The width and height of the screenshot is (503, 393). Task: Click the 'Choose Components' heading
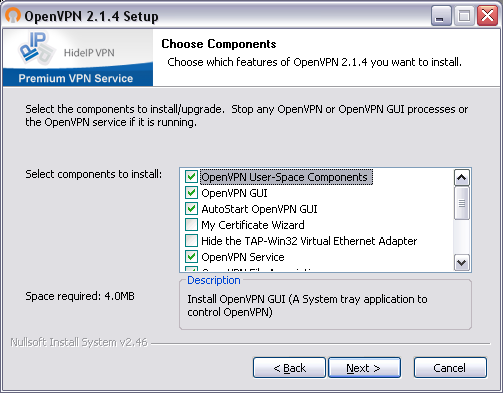click(x=219, y=44)
